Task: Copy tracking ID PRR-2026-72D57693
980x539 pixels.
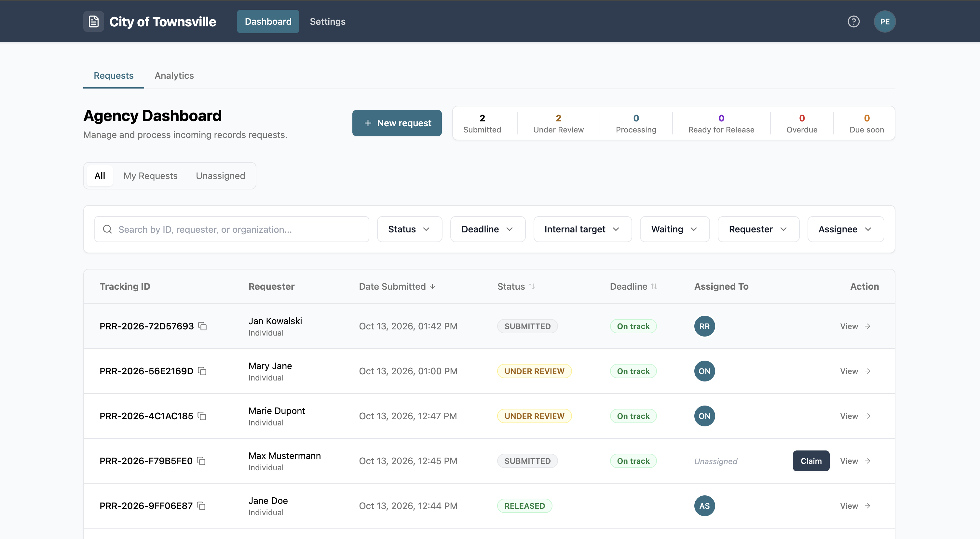Action: click(203, 326)
